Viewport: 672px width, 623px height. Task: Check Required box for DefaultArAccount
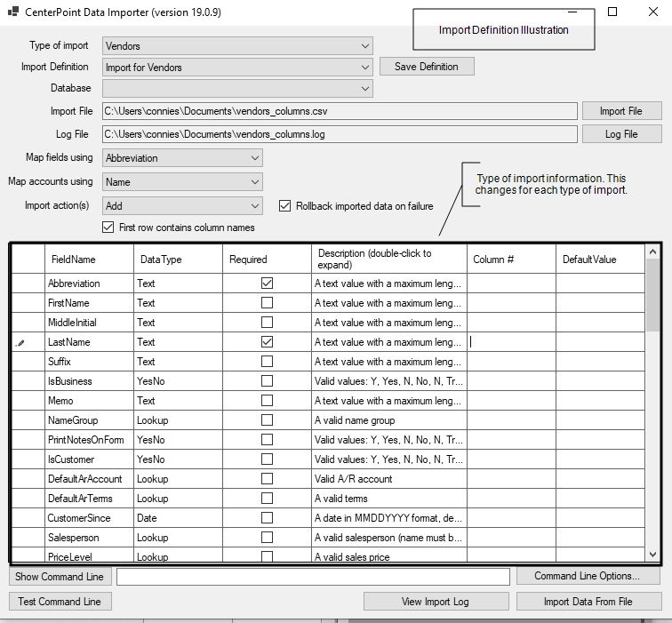pos(267,479)
